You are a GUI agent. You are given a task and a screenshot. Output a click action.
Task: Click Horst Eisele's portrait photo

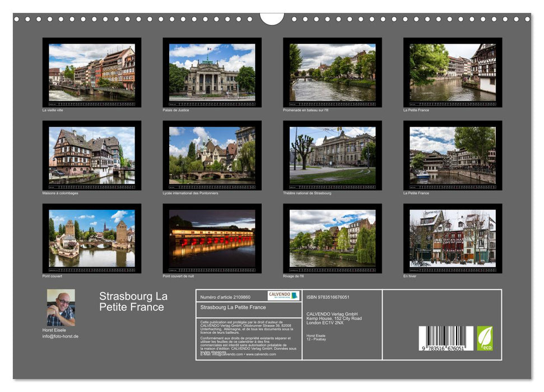[x=61, y=307]
